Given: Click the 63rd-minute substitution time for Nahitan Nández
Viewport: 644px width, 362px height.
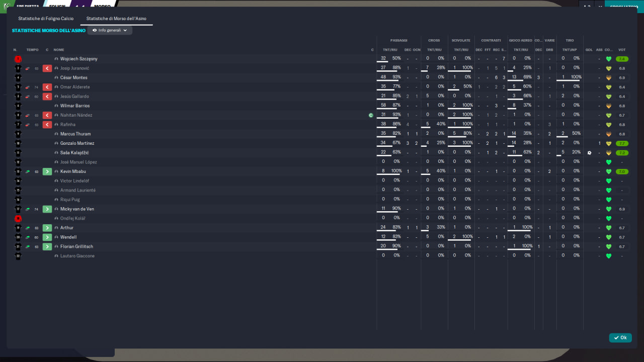Looking at the screenshot, I should coord(36,115).
